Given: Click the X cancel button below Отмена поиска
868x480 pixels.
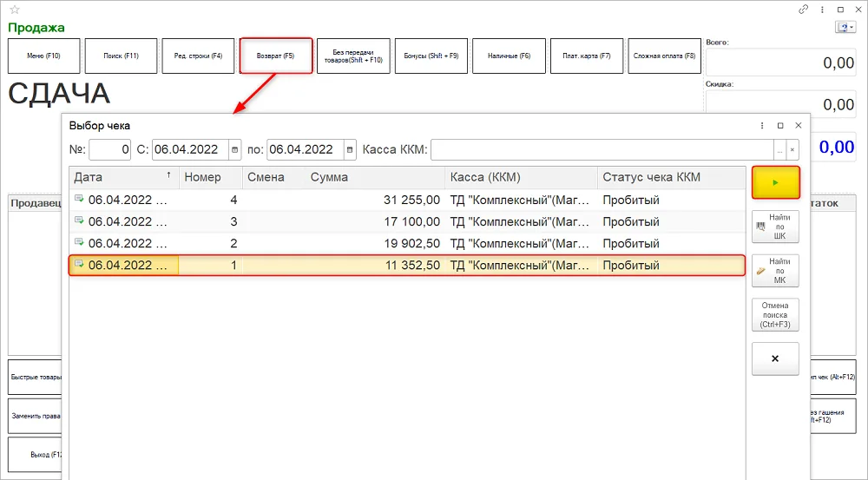Looking at the screenshot, I should [x=775, y=358].
